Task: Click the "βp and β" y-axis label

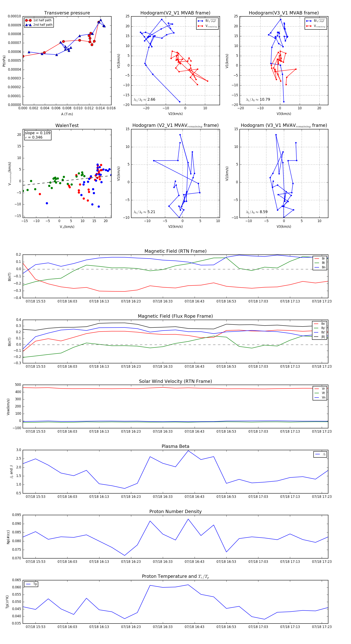Action: tap(11, 472)
